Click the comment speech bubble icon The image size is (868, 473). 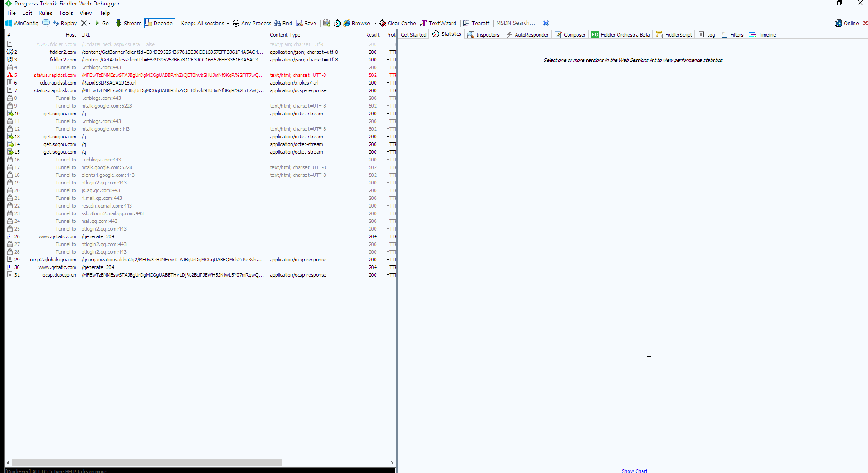46,23
